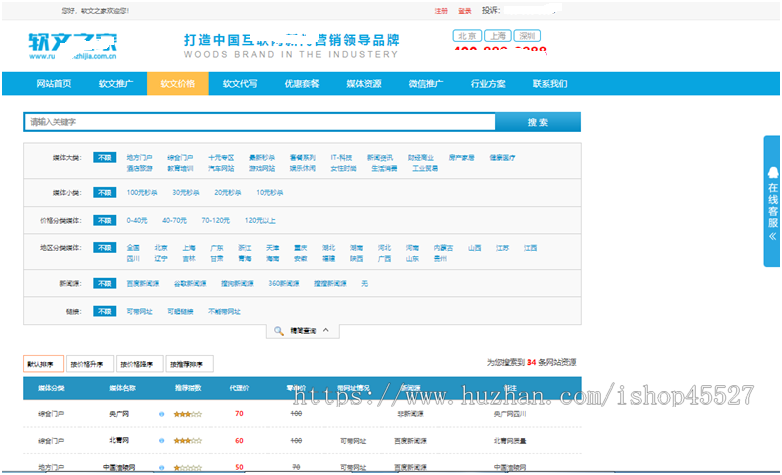The width and height of the screenshot is (782, 475).
Task: Click the star rating in the 北青网 row
Action: tap(188, 441)
